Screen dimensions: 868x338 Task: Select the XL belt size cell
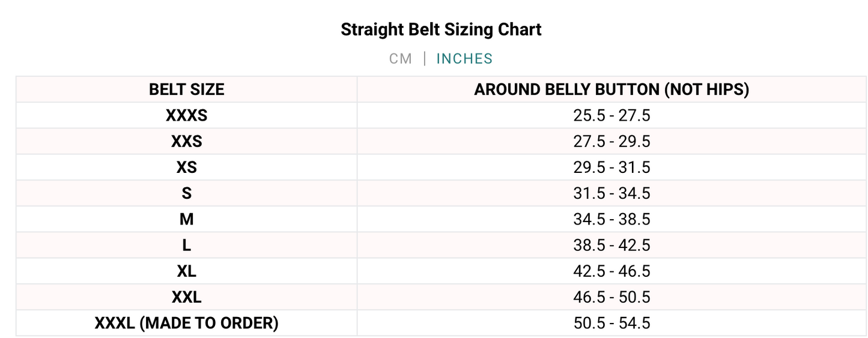(x=187, y=271)
